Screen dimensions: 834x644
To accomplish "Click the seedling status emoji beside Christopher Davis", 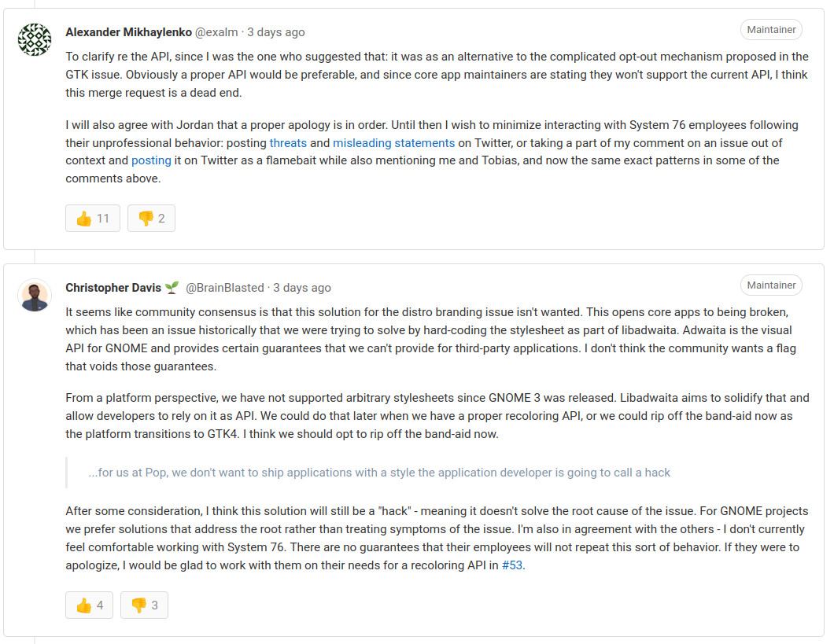I will pyautogui.click(x=172, y=288).
